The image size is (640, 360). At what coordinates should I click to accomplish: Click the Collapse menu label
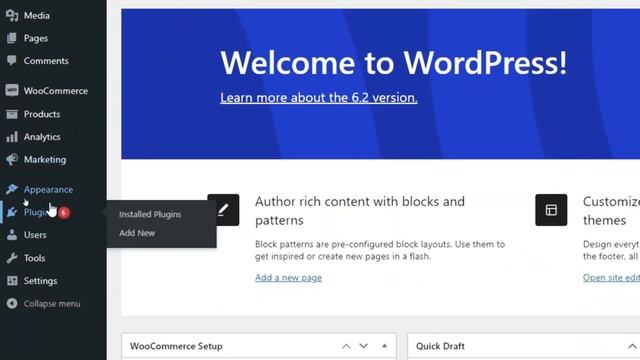[52, 304]
